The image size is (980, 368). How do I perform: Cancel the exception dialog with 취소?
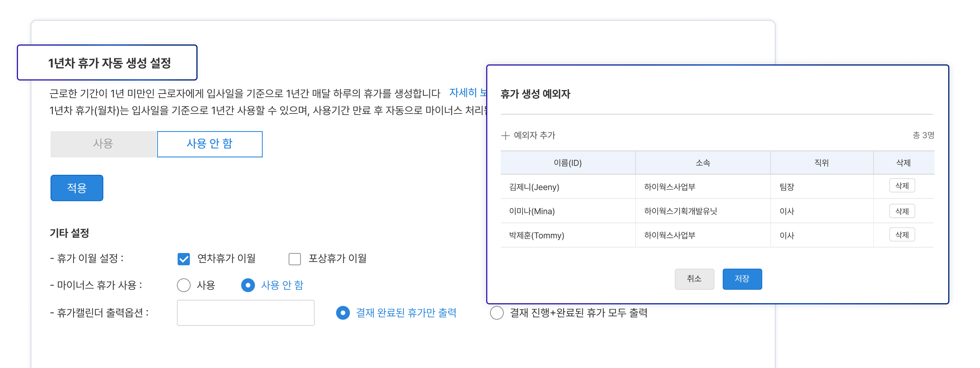coord(694,279)
